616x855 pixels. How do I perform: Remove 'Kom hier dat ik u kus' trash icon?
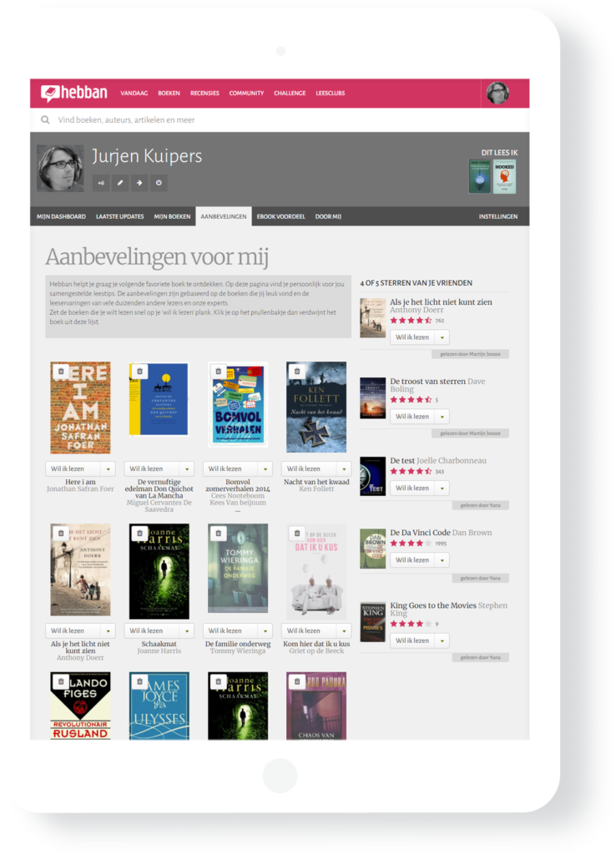296,533
